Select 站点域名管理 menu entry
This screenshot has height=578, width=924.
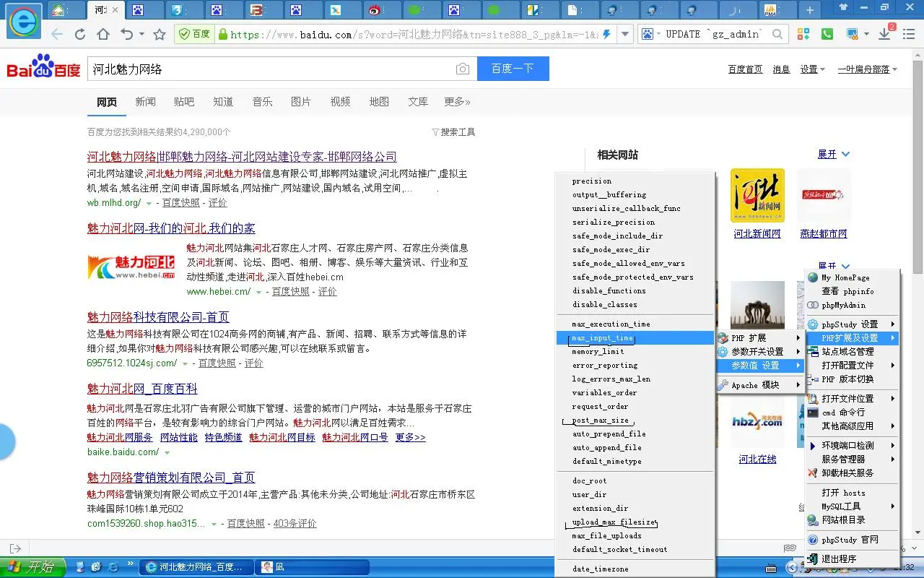[x=853, y=352]
